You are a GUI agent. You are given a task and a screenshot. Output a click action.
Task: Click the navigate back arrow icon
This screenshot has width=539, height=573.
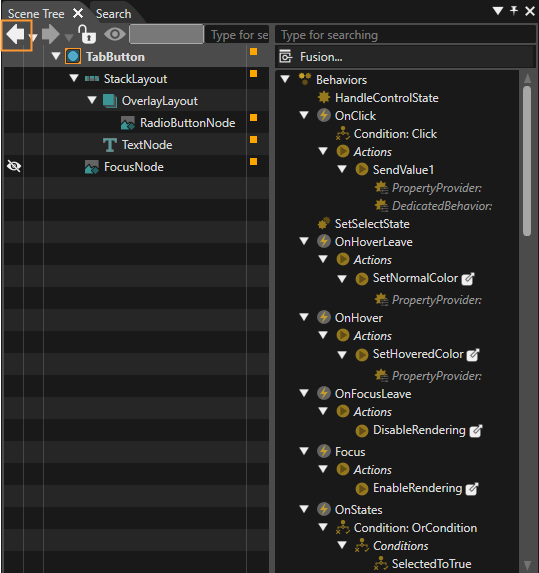coord(15,35)
